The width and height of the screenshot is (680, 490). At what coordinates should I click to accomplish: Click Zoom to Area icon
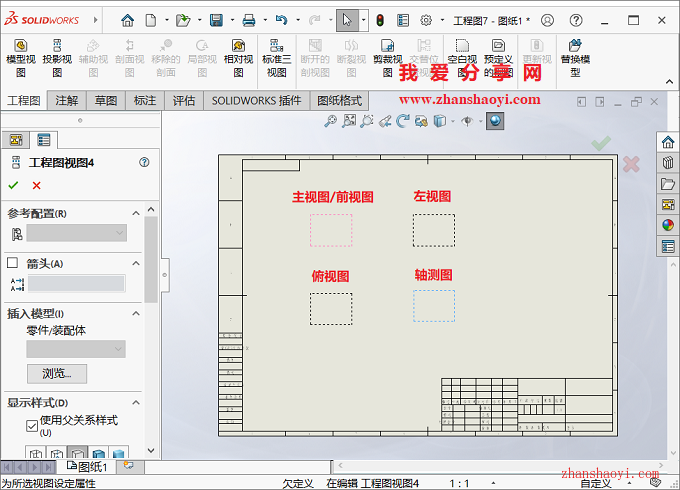coord(349,121)
